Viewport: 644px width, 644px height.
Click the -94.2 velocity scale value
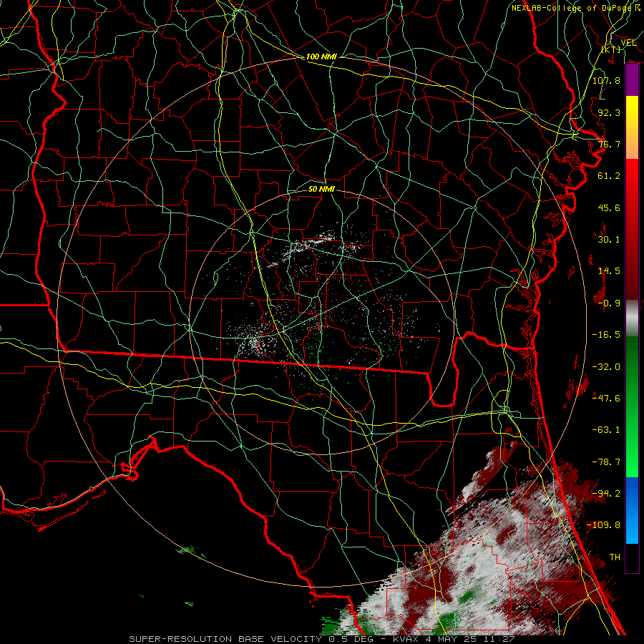(606, 494)
